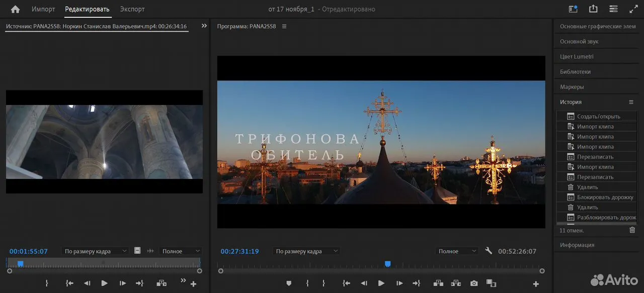Screen dimensions: 644x293
Task: Play the Source monitor clip
Action: click(104, 283)
